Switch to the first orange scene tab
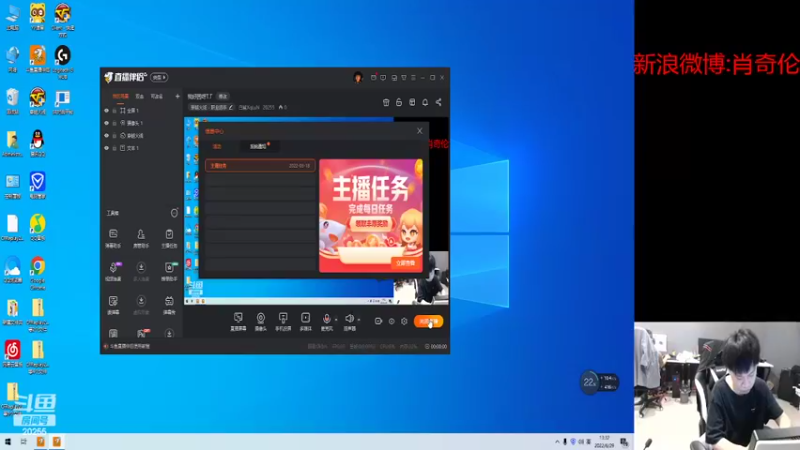The image size is (800, 450). coord(121,96)
